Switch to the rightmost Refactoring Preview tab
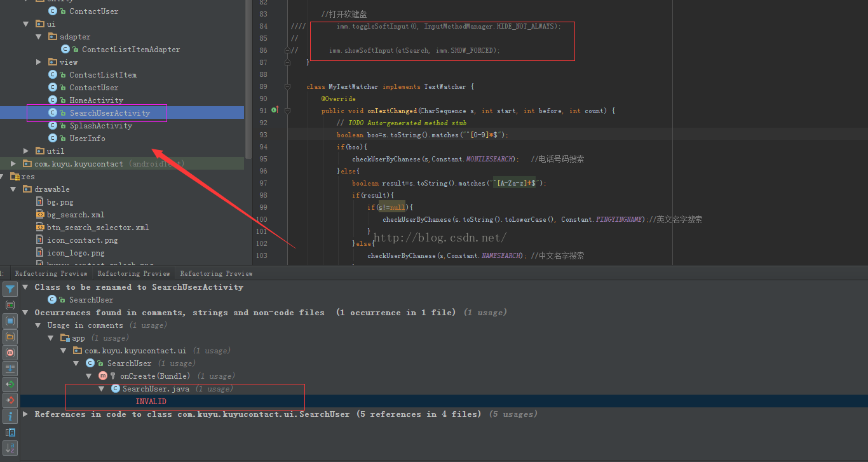This screenshot has height=462, width=868. [217, 273]
